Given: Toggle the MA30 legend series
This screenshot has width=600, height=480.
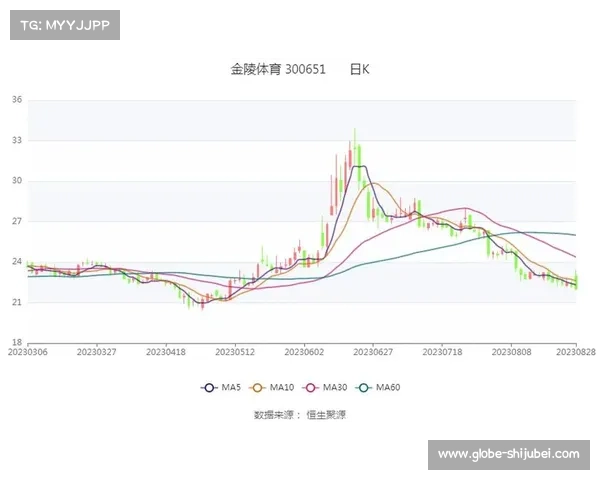Looking at the screenshot, I should [x=324, y=387].
